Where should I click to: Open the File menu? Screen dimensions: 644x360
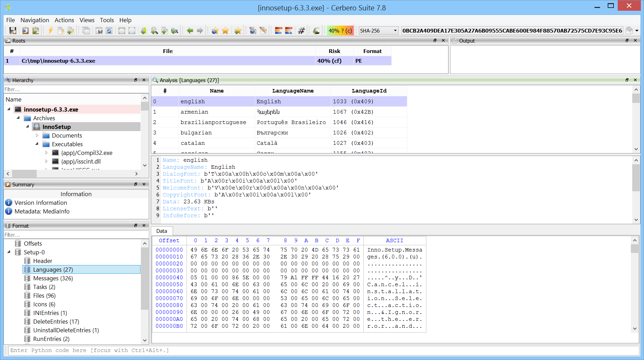coord(10,20)
